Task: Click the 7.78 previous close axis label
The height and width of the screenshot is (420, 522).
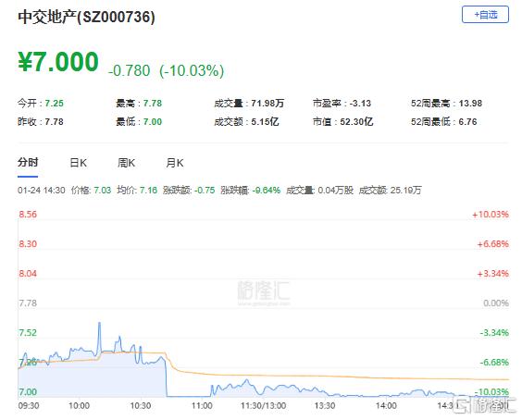Action: (28, 303)
